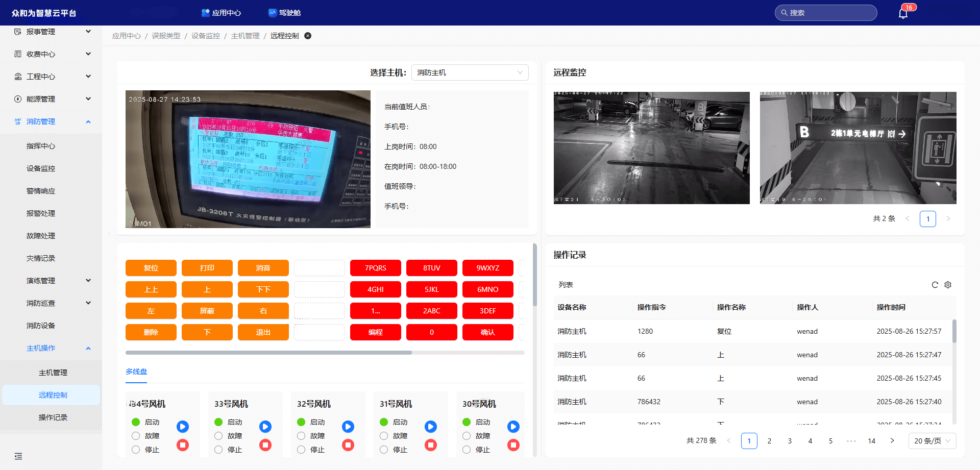Click the notification bell icon

pyautogui.click(x=903, y=13)
